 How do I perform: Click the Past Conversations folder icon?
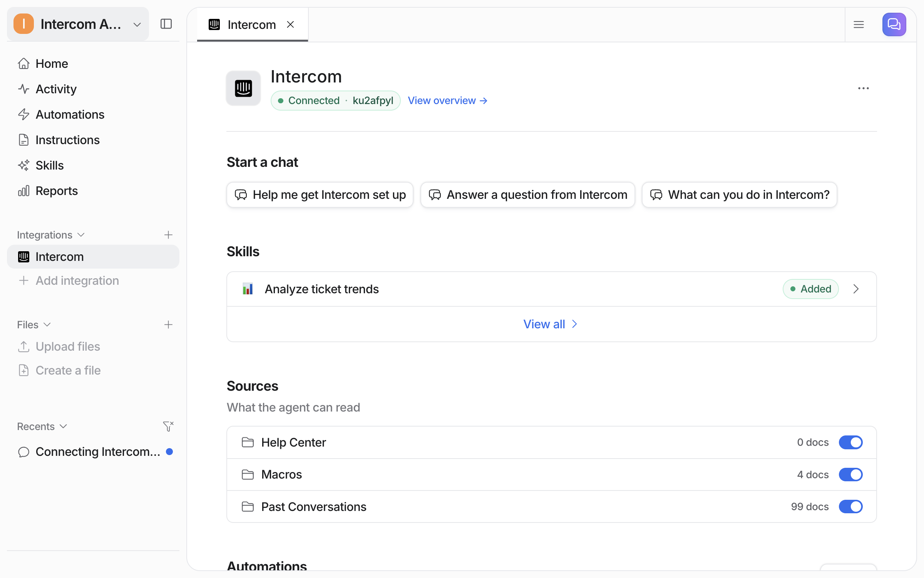pyautogui.click(x=248, y=507)
